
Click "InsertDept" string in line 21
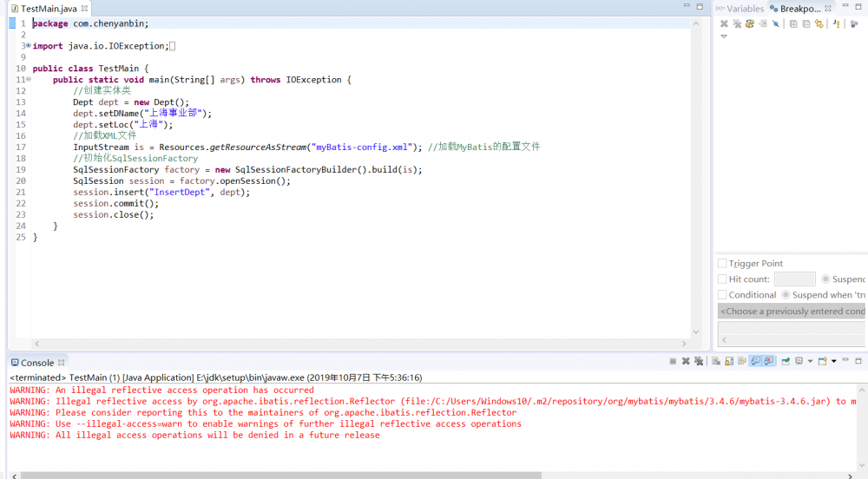[x=180, y=192]
